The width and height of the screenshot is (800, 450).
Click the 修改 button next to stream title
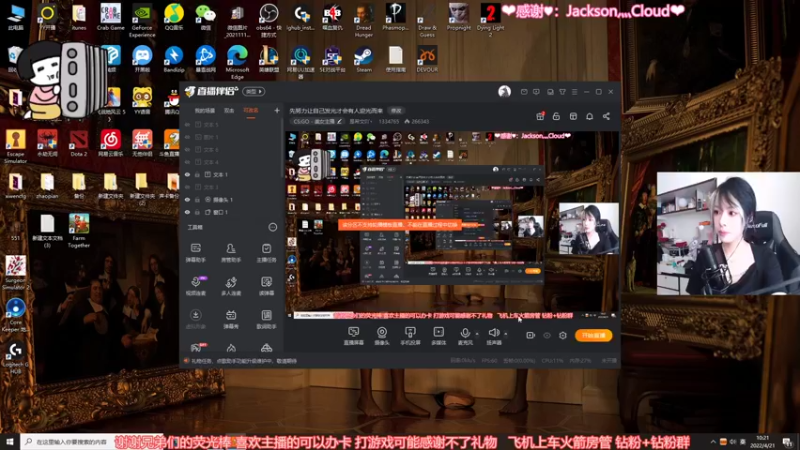(396, 110)
